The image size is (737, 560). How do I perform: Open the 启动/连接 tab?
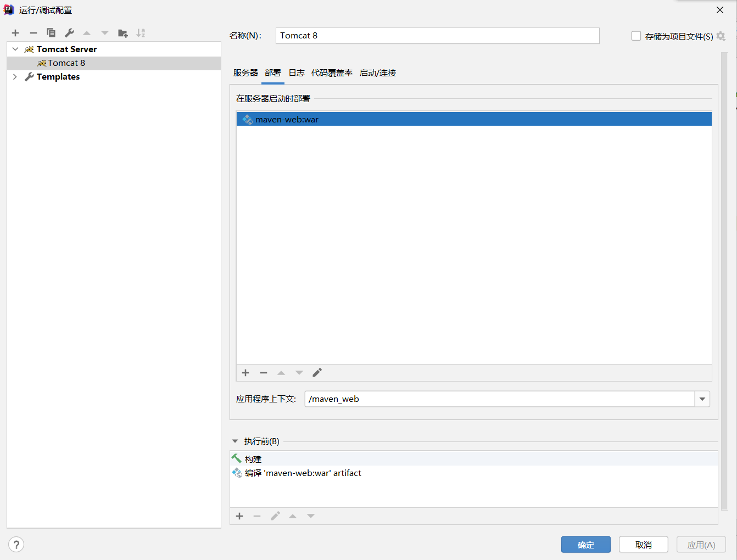(x=378, y=73)
